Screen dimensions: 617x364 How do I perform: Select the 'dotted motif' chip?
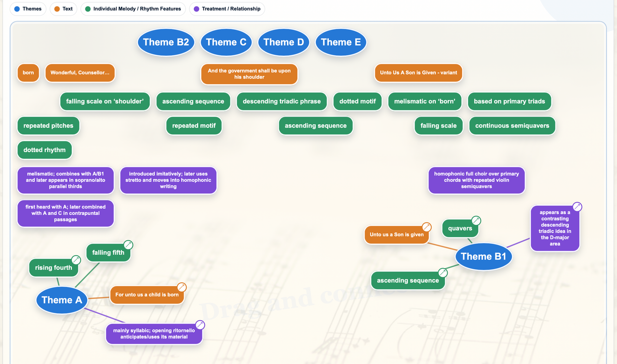click(x=358, y=102)
